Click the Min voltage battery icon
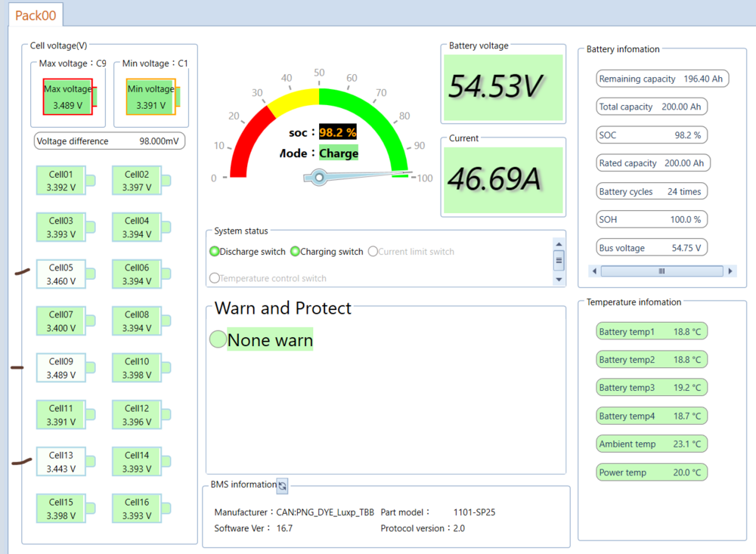This screenshot has height=554, width=756. pyautogui.click(x=151, y=97)
